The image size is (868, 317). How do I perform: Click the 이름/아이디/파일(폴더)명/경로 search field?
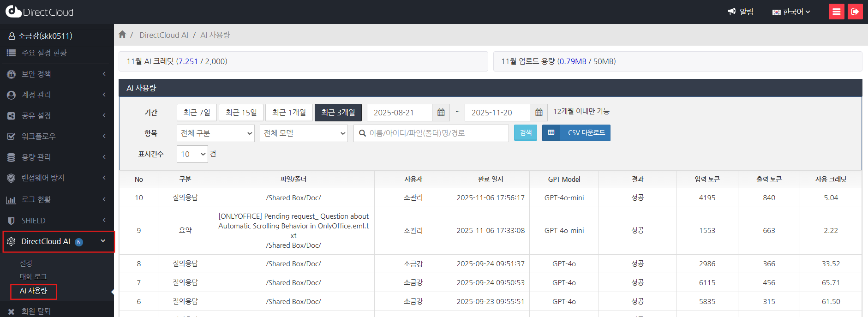point(431,133)
